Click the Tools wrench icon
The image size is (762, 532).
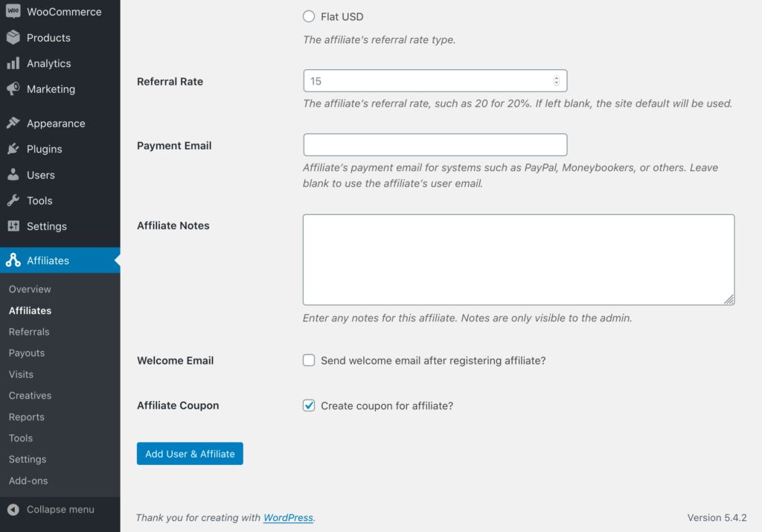tap(13, 201)
